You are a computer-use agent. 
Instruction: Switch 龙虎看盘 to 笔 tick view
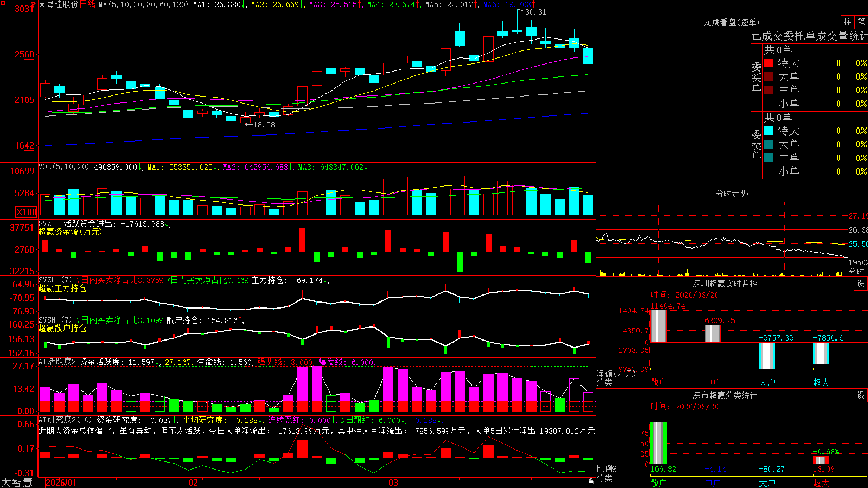click(861, 22)
